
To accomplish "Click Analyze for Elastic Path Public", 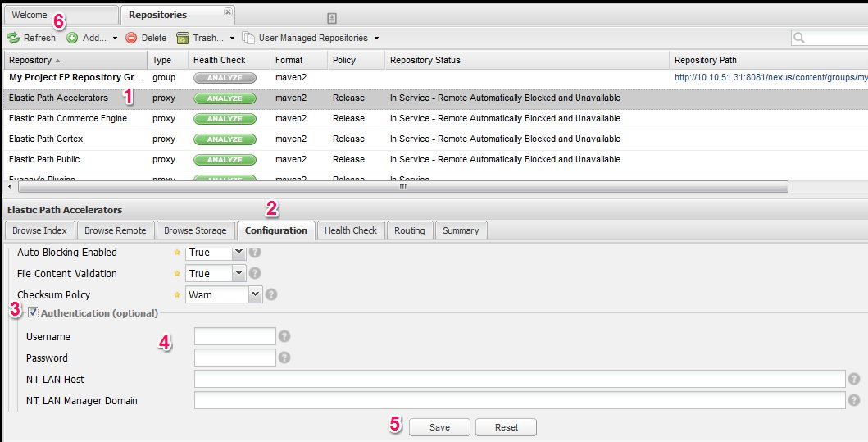I will (225, 160).
